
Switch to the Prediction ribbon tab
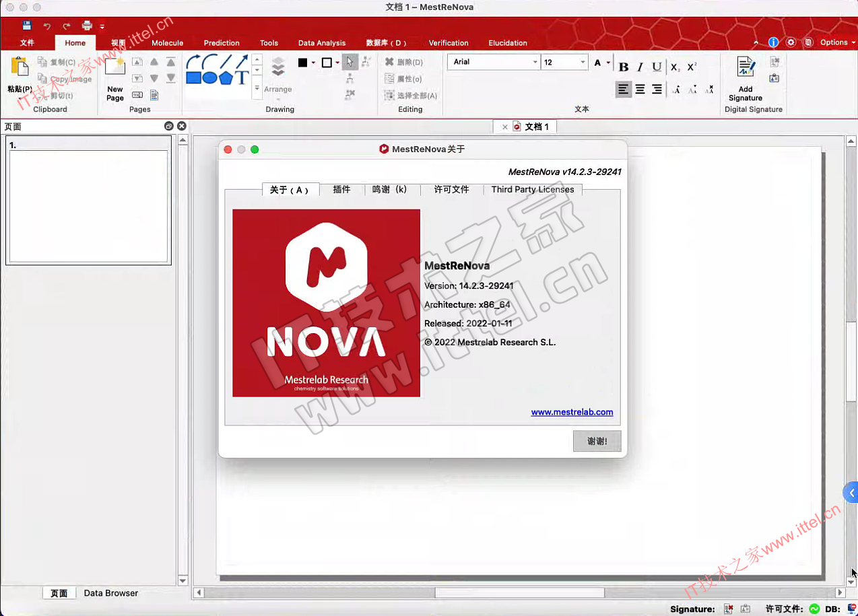click(x=222, y=43)
